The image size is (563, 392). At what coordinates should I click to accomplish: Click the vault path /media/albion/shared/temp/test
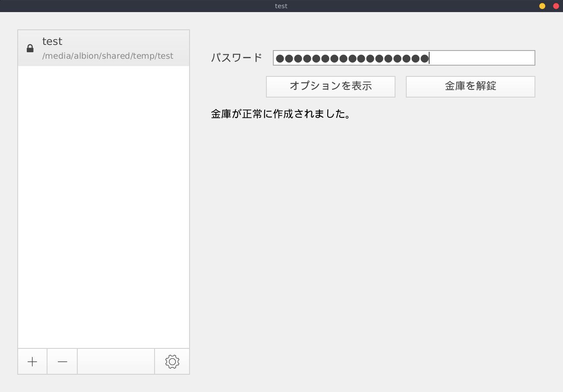pyautogui.click(x=108, y=56)
